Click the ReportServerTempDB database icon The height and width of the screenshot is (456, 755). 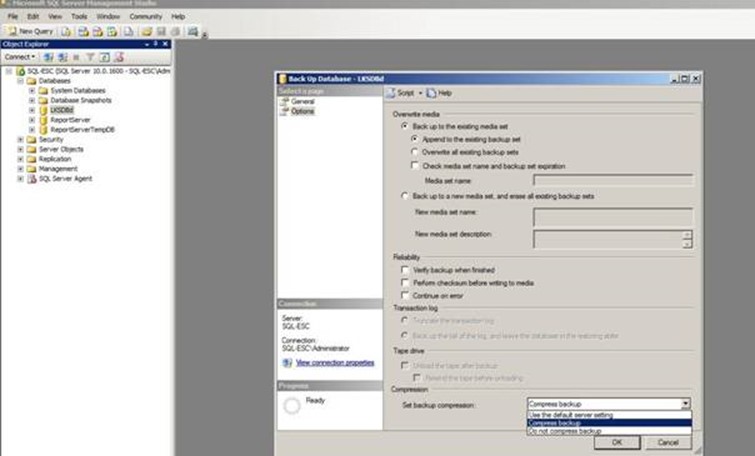(x=43, y=130)
